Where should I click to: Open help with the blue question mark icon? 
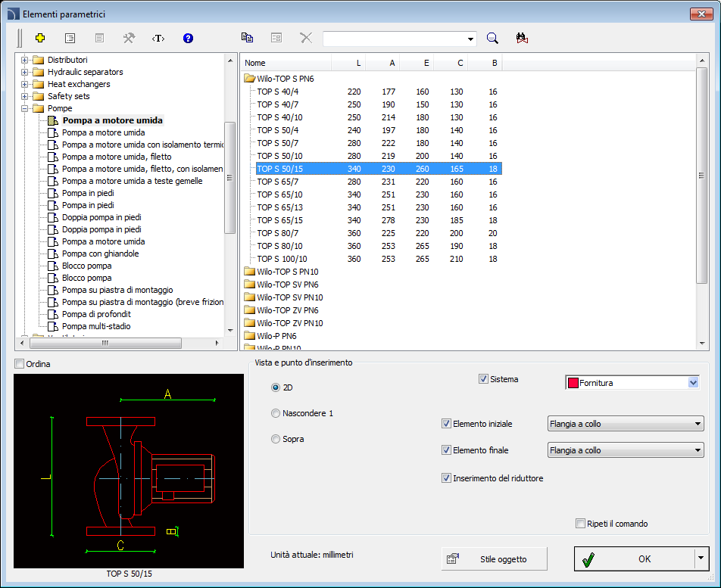tap(188, 38)
